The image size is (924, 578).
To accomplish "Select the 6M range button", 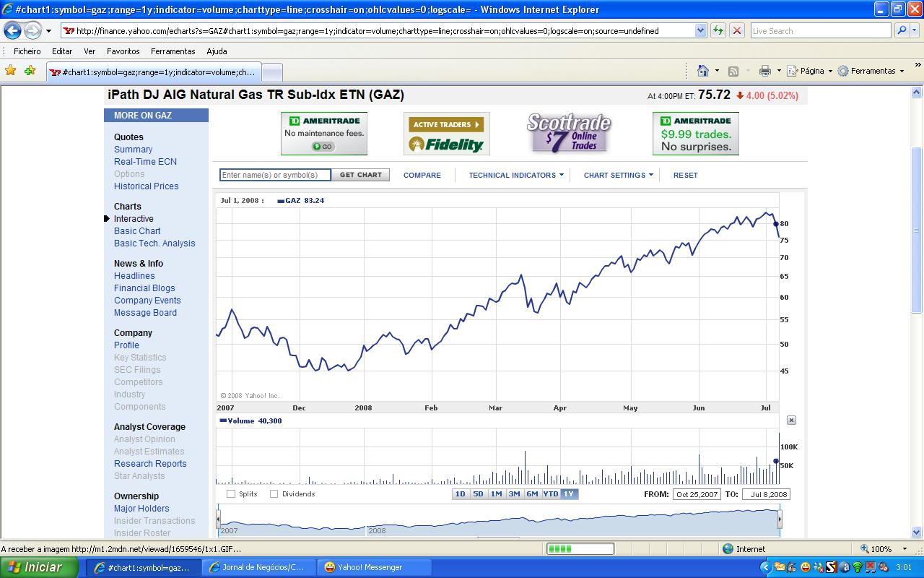I will click(x=533, y=494).
